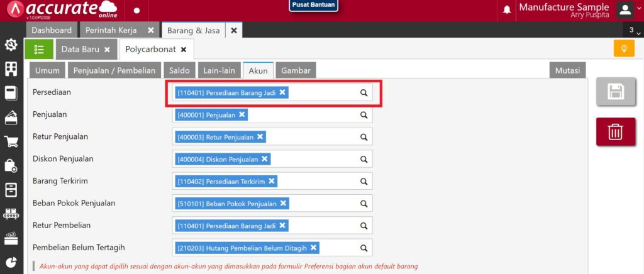644x274 pixels.
Task: Click inside the Pembelian Belum Tertagih account field
Action: 272,248
